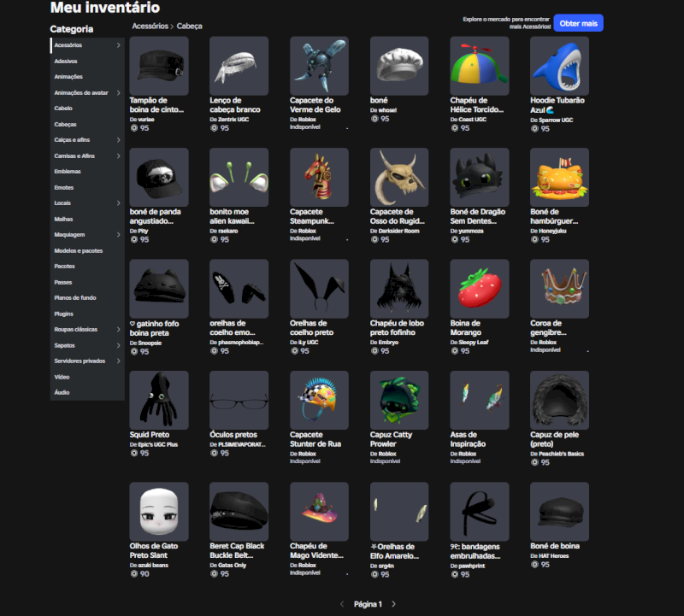The image size is (684, 616).
Task: Select the Boné de Dragão Sem Dentes image
Action: point(480,178)
